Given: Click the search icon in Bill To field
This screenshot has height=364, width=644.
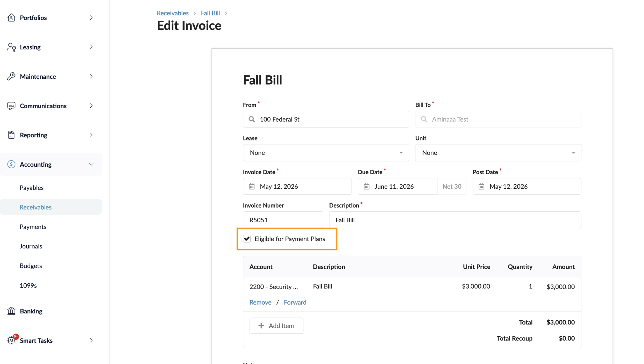Looking at the screenshot, I should [x=424, y=119].
